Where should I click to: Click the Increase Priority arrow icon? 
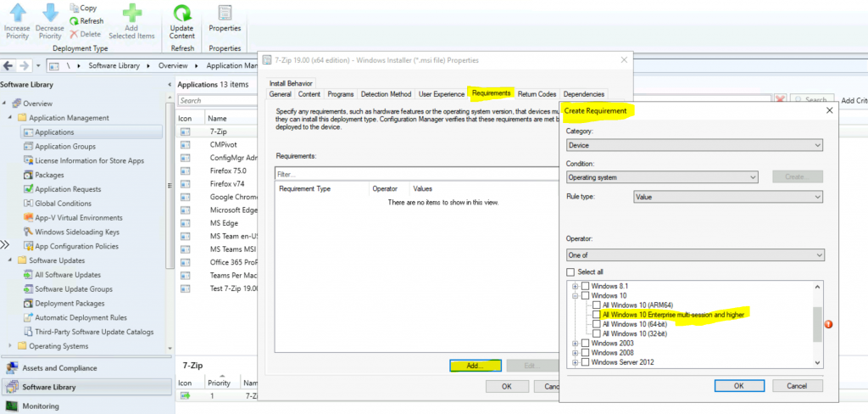17,12
